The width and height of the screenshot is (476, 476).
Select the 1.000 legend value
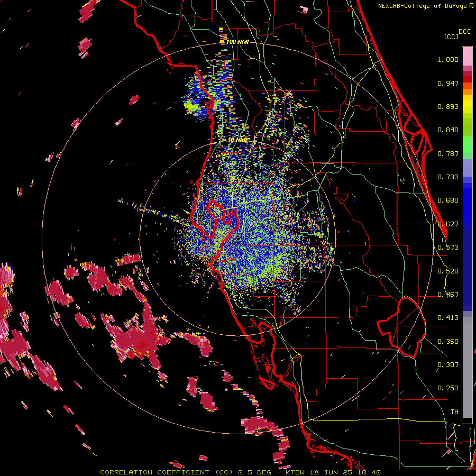click(x=448, y=59)
